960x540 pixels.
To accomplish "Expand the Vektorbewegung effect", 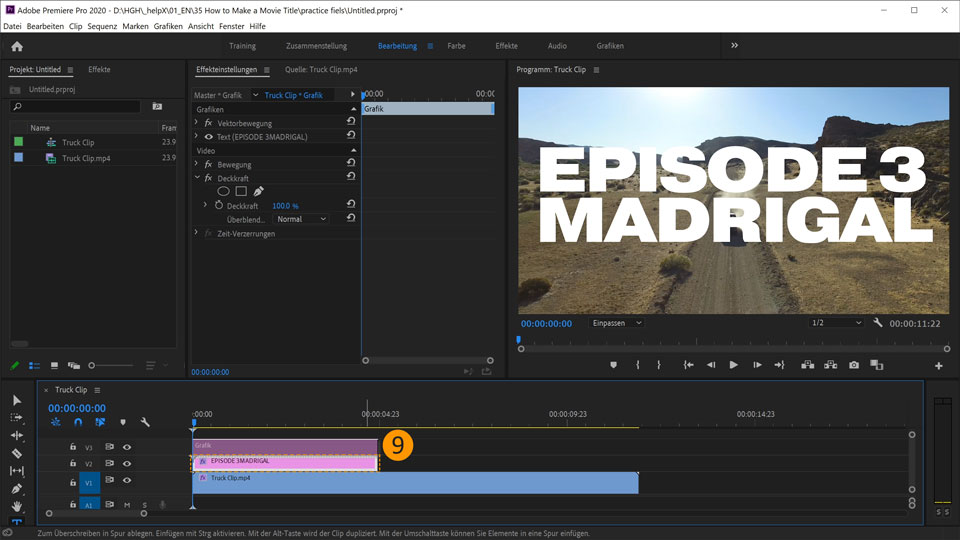I will 197,122.
